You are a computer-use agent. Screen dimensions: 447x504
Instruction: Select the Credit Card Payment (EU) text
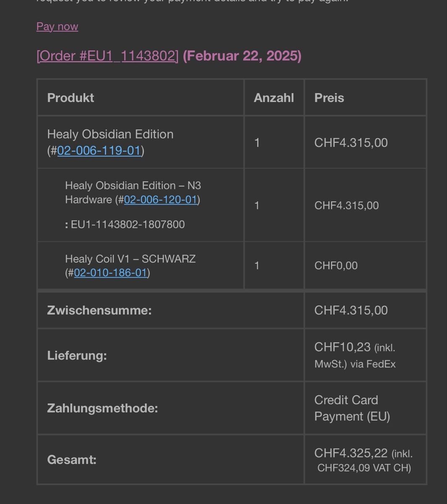click(x=352, y=408)
